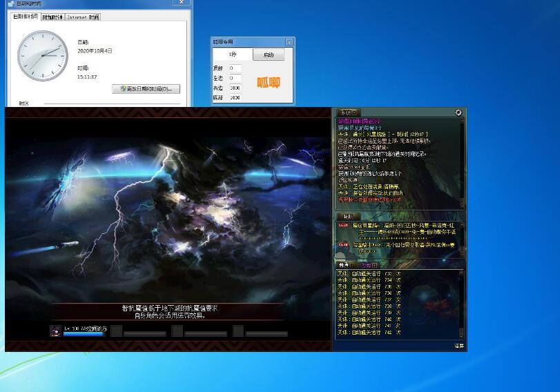The width and height of the screenshot is (560, 392).
Task: Click chat line 自动通关运行 734 次
Action: coord(369,280)
